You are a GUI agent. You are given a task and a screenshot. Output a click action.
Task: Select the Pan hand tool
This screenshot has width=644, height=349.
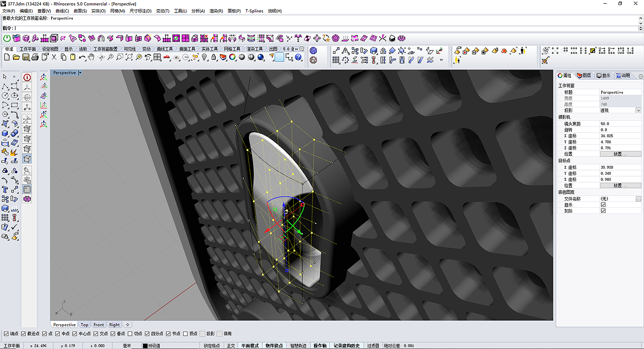91,57
